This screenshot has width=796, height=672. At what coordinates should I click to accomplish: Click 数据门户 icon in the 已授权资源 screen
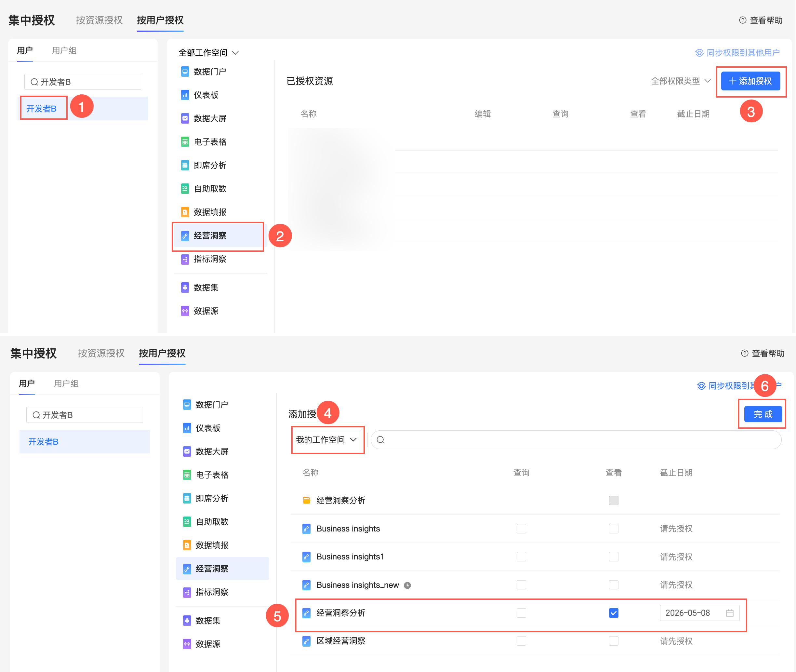point(185,72)
